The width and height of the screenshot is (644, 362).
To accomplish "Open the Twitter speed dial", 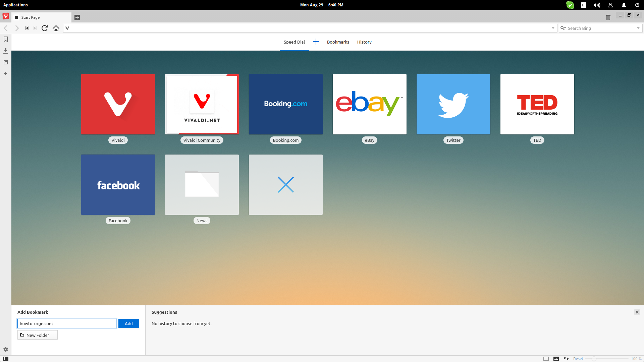I will (453, 104).
